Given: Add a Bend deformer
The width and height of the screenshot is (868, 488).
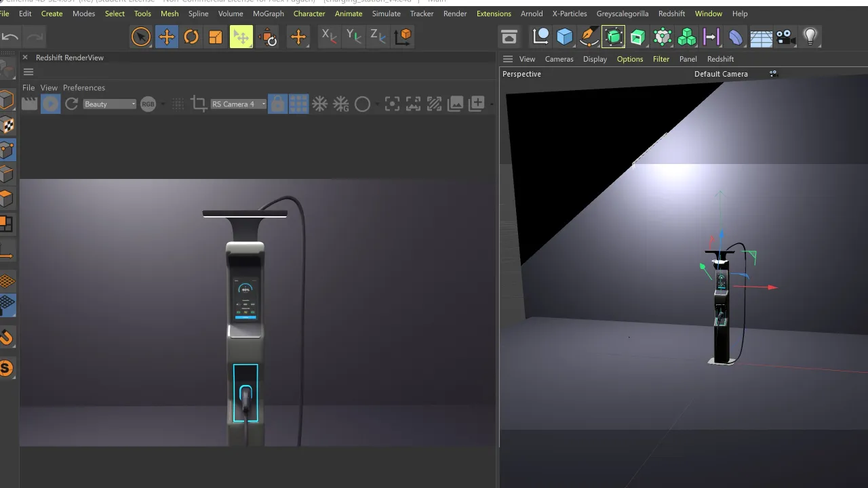Looking at the screenshot, I should [x=736, y=37].
